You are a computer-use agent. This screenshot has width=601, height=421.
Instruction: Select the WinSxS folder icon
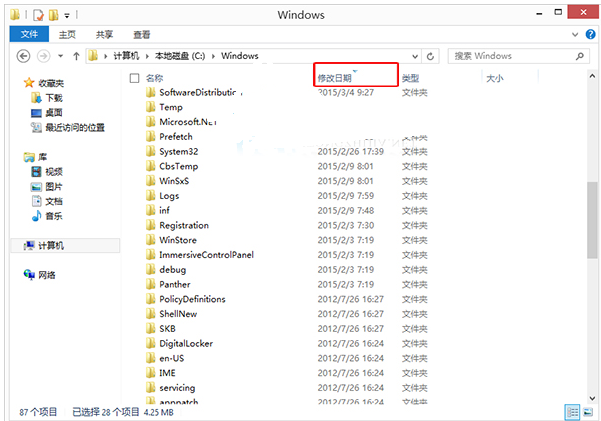151,181
